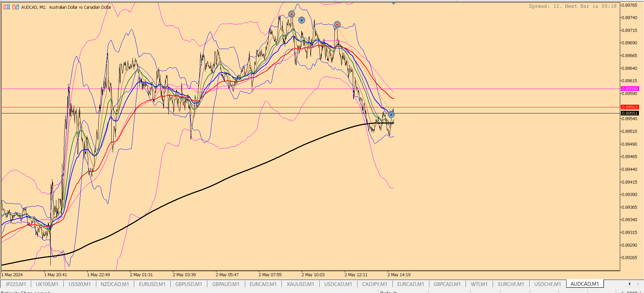Click the red 0.89563 price label

[x=630, y=107]
